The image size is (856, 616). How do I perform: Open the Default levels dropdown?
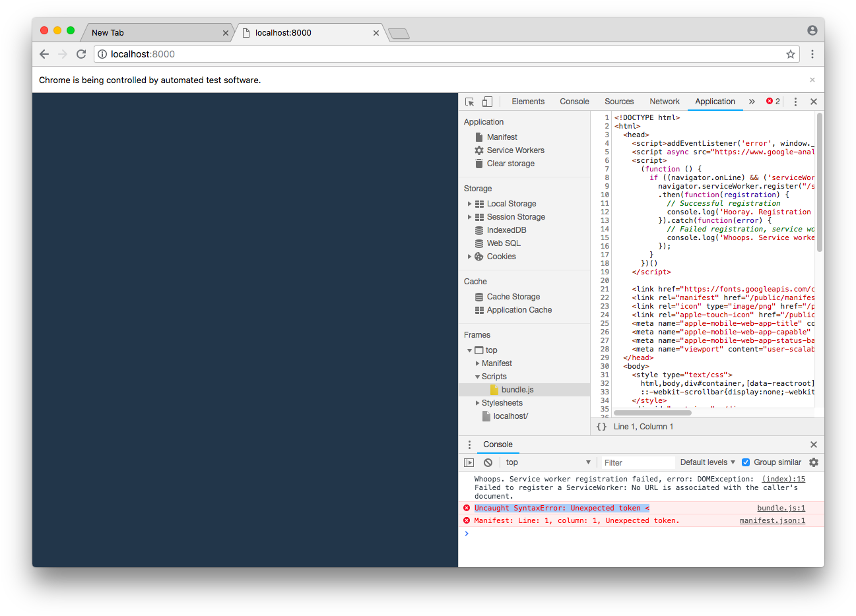point(706,462)
